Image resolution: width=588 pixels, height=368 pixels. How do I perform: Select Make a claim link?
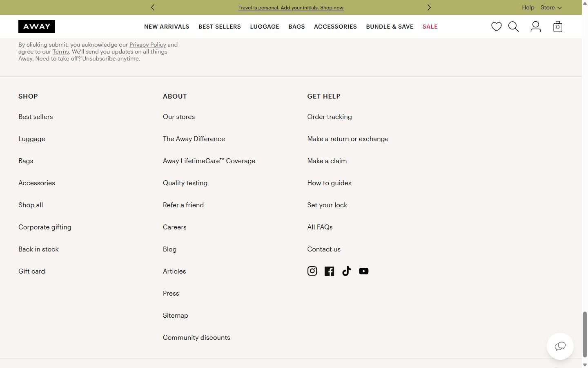point(327,161)
